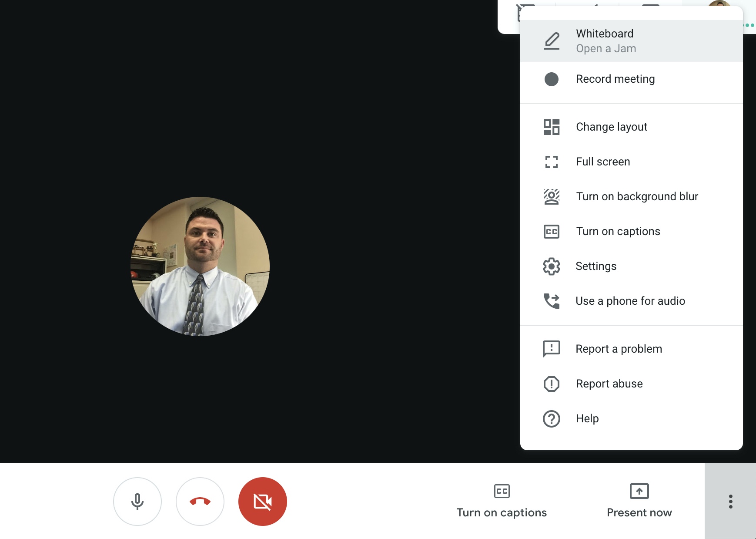Open Help from the menu

pyautogui.click(x=587, y=418)
